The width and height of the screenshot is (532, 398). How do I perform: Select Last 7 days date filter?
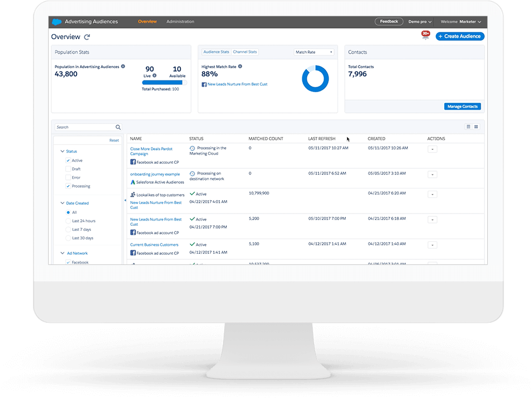pyautogui.click(x=68, y=230)
